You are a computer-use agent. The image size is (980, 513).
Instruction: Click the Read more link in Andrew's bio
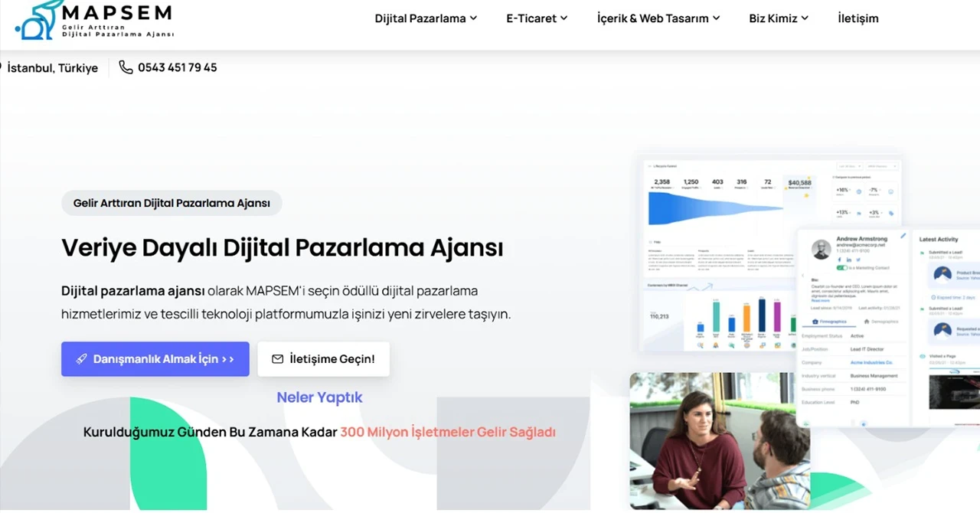[x=820, y=300]
